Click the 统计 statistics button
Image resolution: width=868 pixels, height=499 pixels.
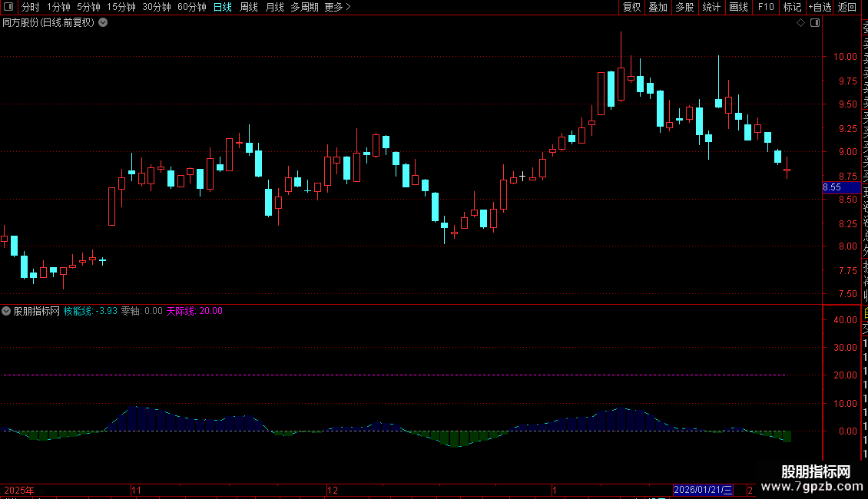click(x=711, y=7)
